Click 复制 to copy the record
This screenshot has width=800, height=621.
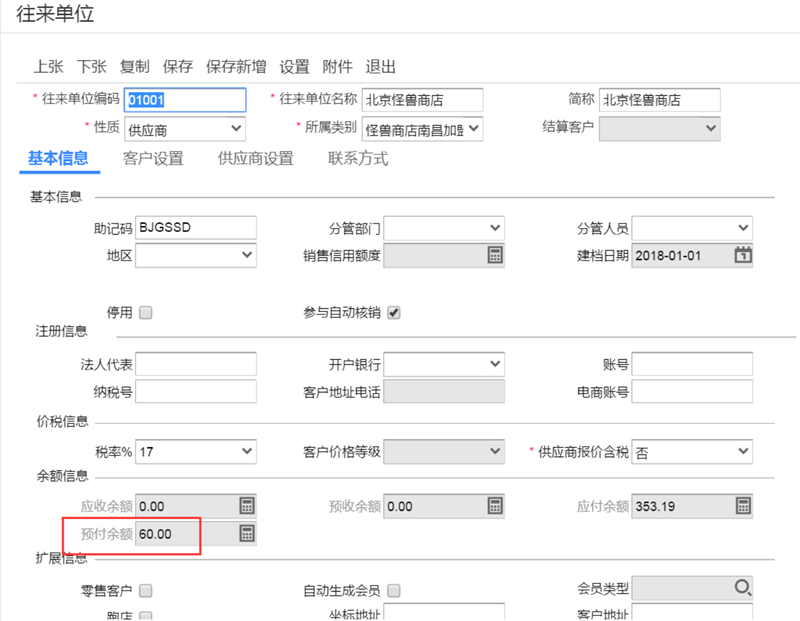point(135,66)
